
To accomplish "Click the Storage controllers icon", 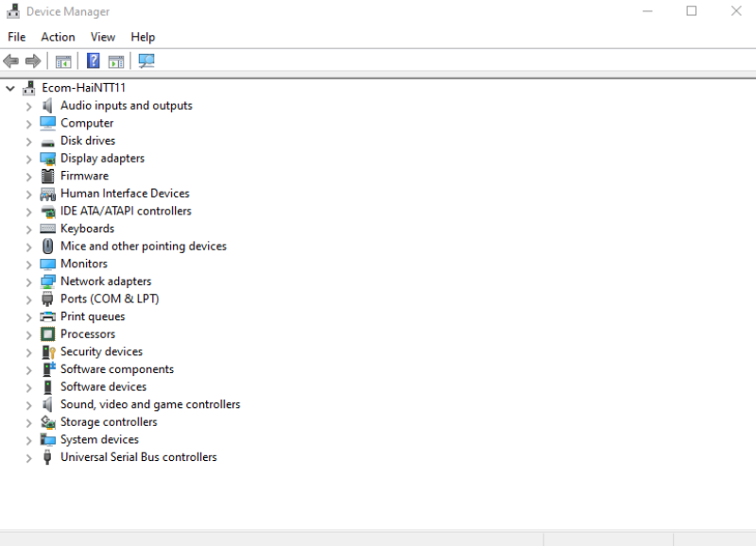I will (48, 422).
